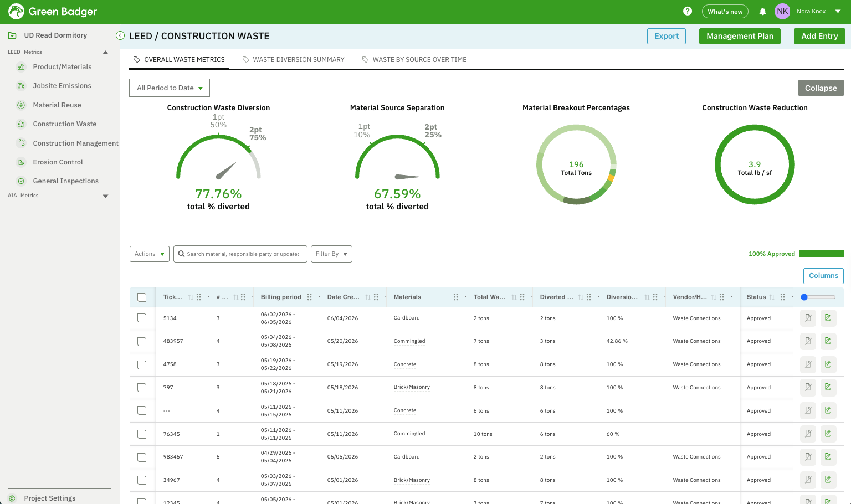Click the Columns button

(x=823, y=276)
